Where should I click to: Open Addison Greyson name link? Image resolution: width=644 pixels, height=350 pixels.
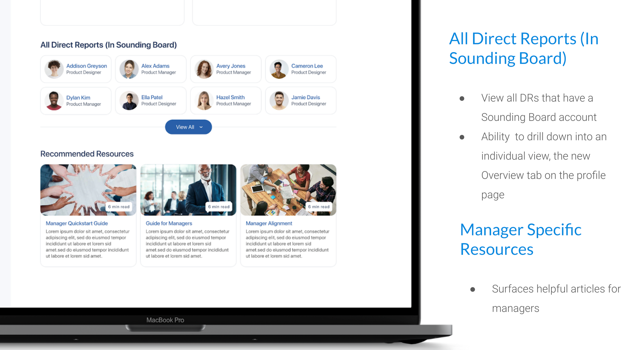click(x=87, y=66)
